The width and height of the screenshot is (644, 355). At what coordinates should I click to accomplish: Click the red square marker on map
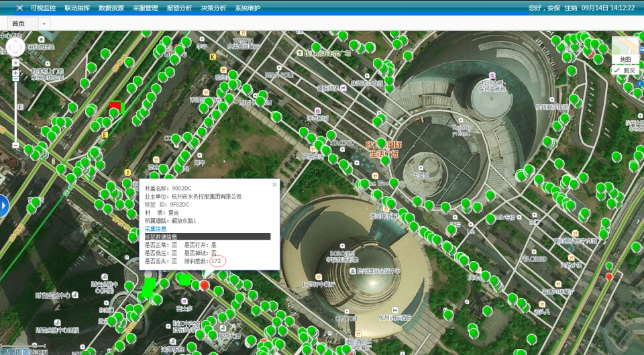[x=115, y=107]
